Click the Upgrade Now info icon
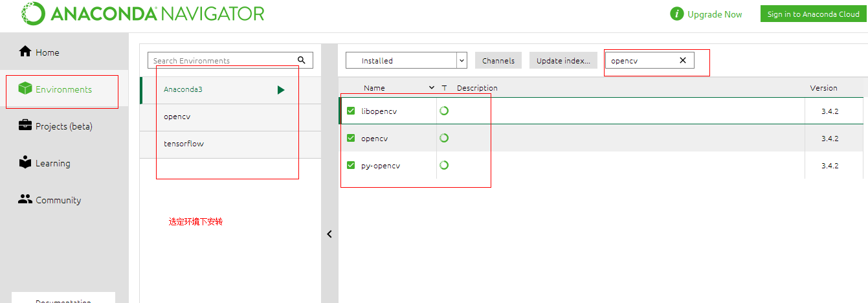The height and width of the screenshot is (303, 868). pos(677,14)
